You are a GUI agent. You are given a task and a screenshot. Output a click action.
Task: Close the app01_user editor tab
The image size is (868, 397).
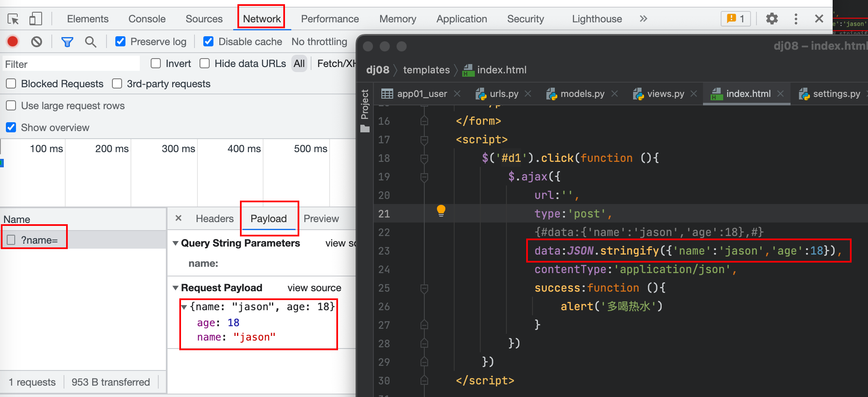(x=457, y=94)
